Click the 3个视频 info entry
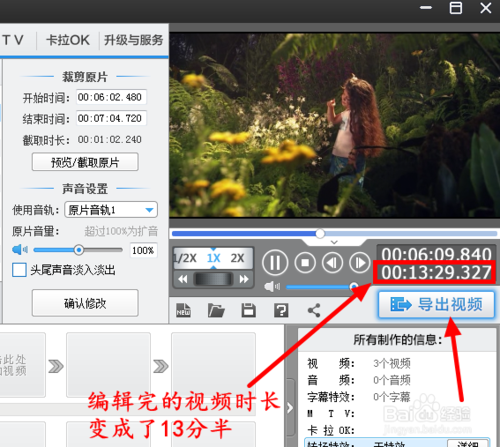 tap(392, 363)
